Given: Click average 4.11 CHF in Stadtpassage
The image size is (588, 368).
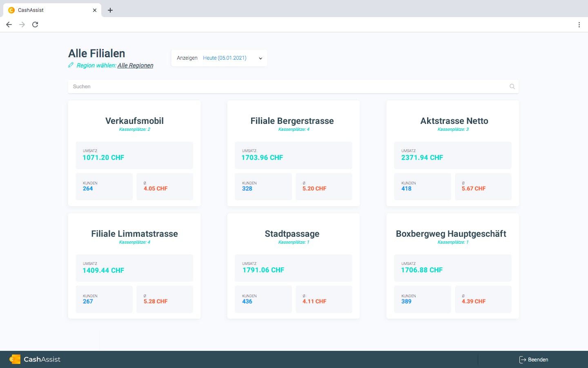Looking at the screenshot, I should point(314,301).
